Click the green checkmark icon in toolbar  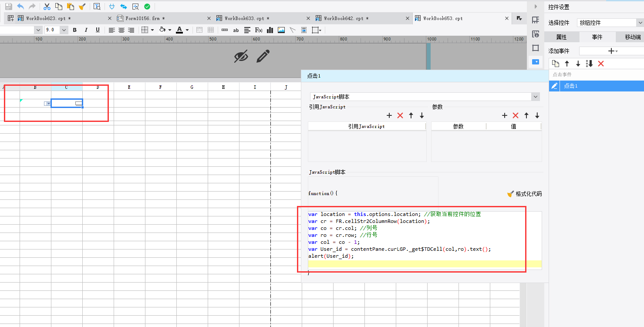[147, 7]
